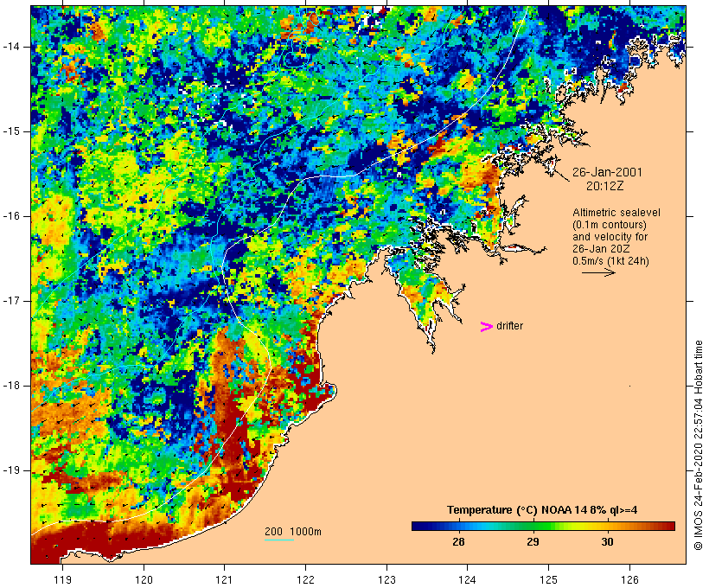Click the magenta drifter legend marker
709x588 pixels.
click(x=487, y=327)
